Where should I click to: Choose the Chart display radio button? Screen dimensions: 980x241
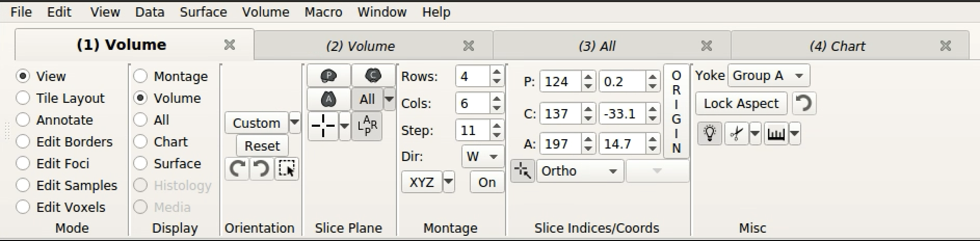tap(140, 142)
